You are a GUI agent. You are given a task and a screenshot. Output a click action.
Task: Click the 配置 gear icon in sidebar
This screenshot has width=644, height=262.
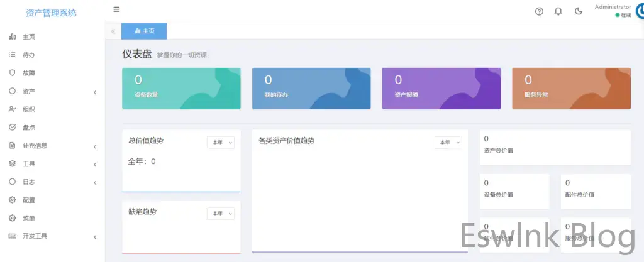12,200
